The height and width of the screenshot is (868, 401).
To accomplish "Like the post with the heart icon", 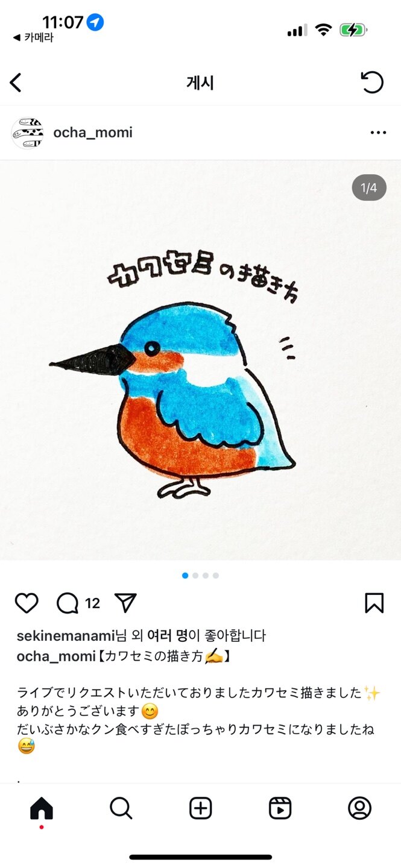I will [x=27, y=603].
